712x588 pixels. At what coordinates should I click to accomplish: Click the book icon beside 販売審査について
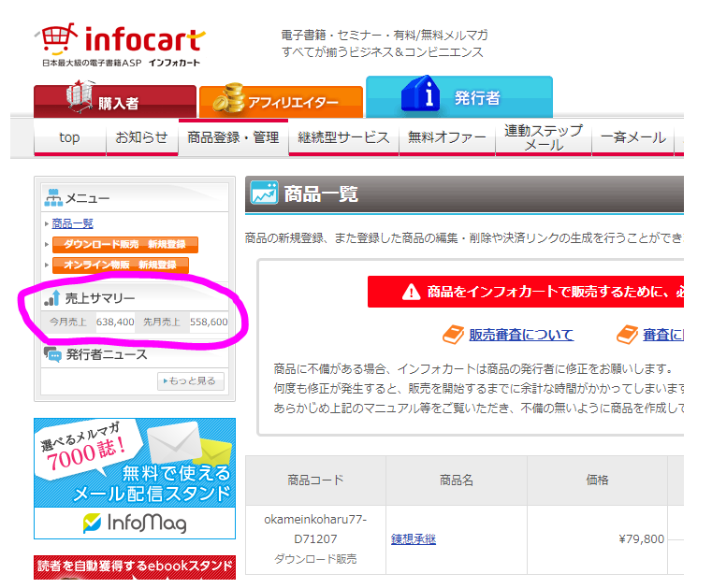click(x=453, y=335)
